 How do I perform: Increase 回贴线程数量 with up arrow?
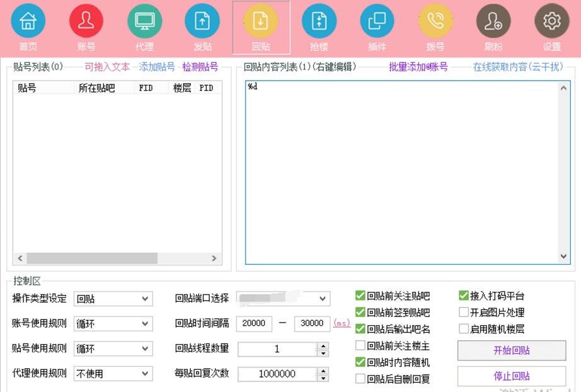323,346
